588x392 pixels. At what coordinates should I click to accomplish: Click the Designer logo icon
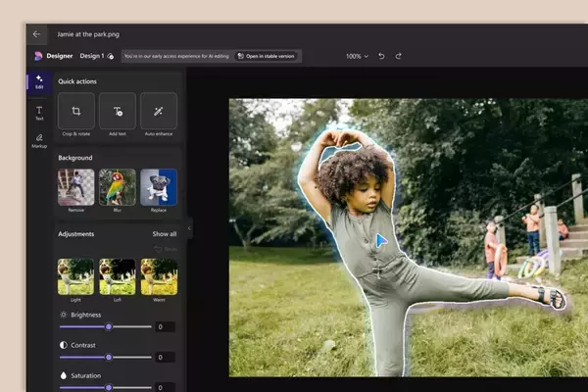click(x=38, y=56)
